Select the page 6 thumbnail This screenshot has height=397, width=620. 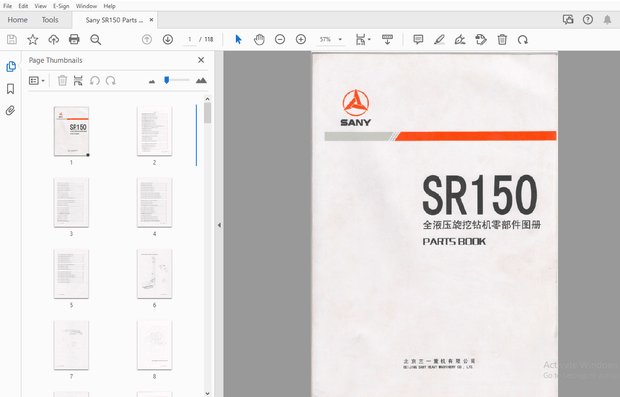pyautogui.click(x=154, y=274)
